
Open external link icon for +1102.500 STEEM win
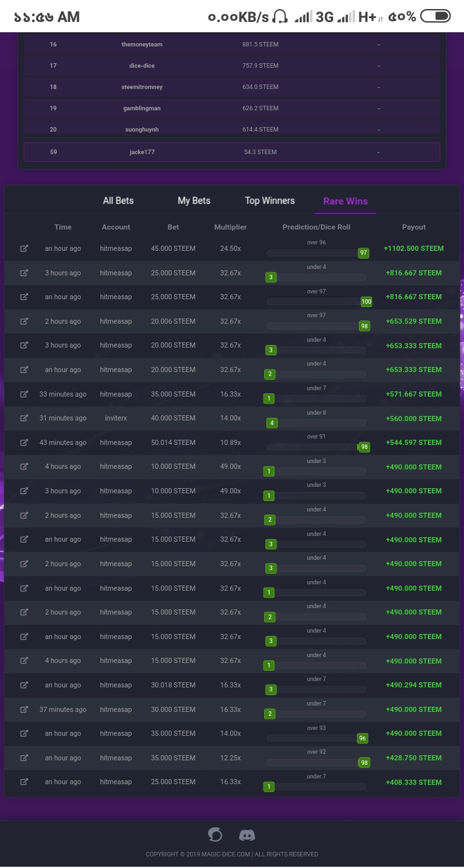pos(24,248)
